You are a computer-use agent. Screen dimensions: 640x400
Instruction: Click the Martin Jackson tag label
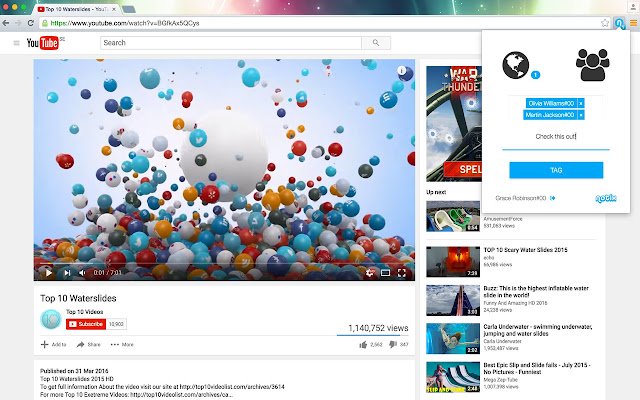[550, 115]
